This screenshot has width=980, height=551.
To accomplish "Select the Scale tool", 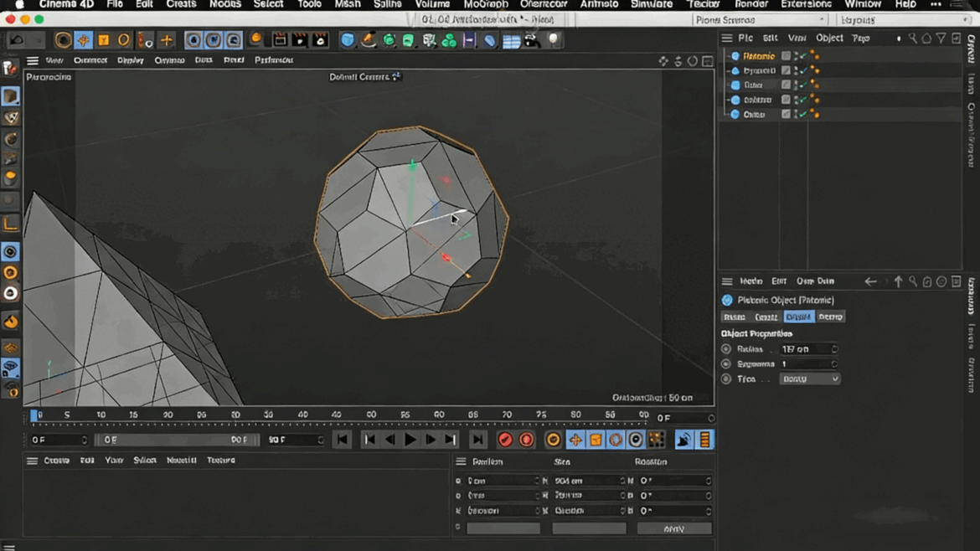I will click(102, 39).
